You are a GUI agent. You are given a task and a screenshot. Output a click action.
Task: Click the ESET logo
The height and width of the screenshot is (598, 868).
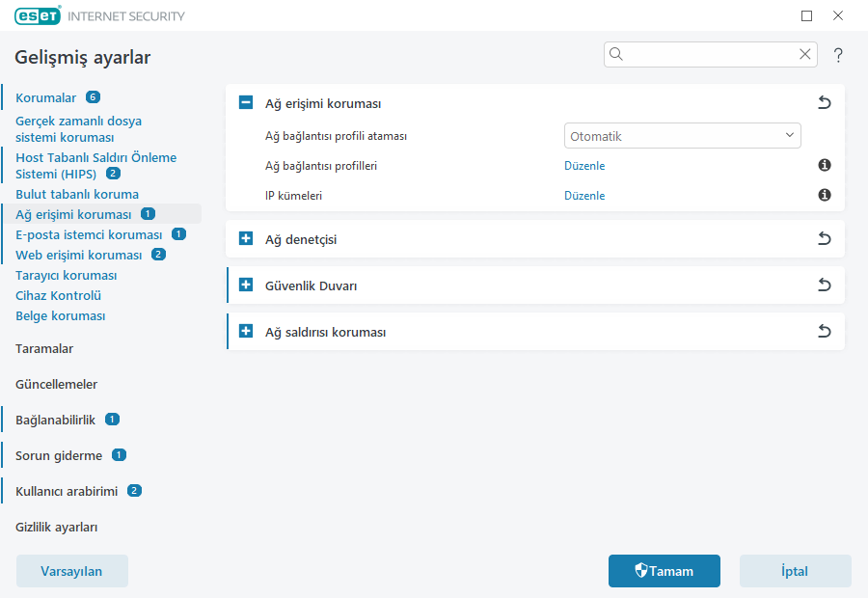tap(38, 15)
